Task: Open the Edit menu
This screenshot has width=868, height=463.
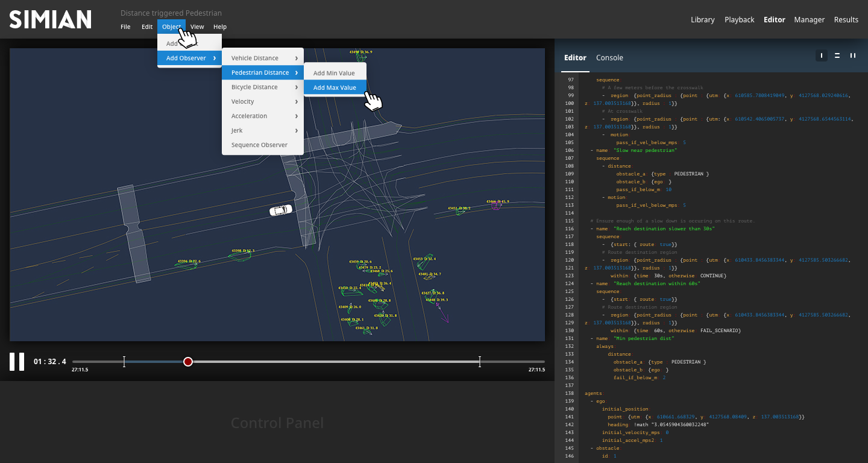Action: tap(147, 27)
